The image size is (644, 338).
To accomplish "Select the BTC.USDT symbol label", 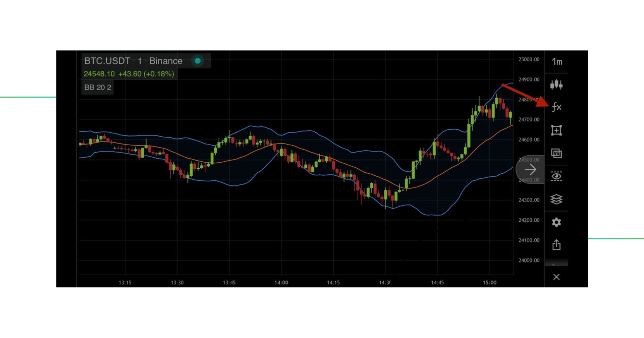I will [x=107, y=61].
